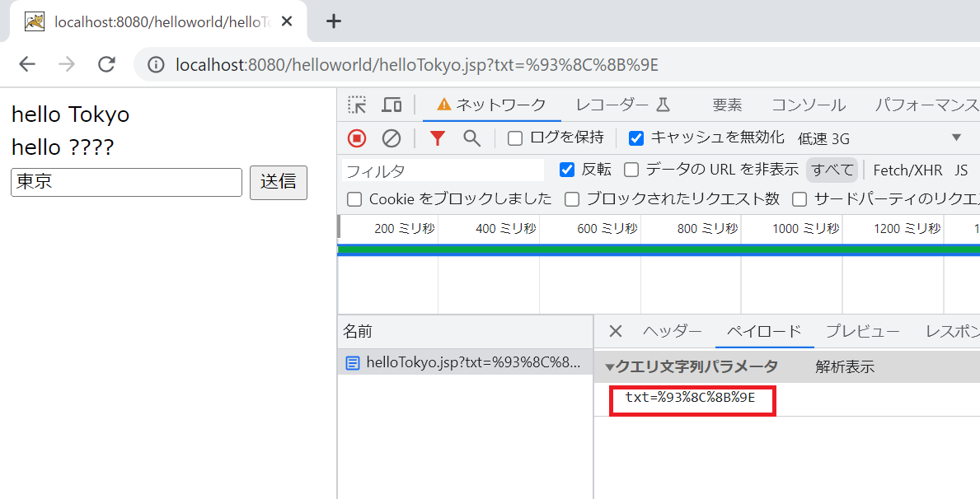Open the network request filter funnel icon
980x499 pixels.
pyautogui.click(x=437, y=138)
